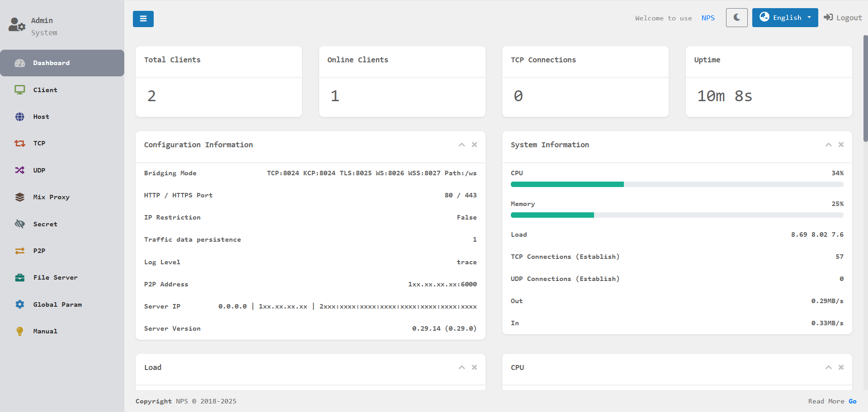Click the NPS welcome link
This screenshot has height=412, width=868.
708,18
